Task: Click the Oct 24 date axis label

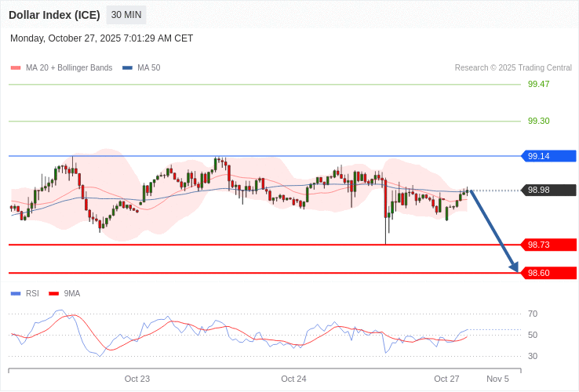Action: tap(293, 379)
